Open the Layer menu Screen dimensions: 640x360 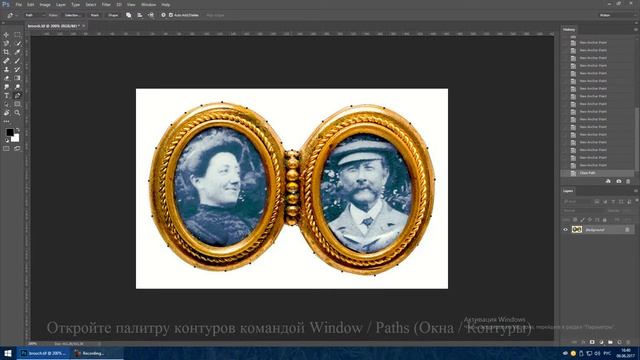(60, 4)
